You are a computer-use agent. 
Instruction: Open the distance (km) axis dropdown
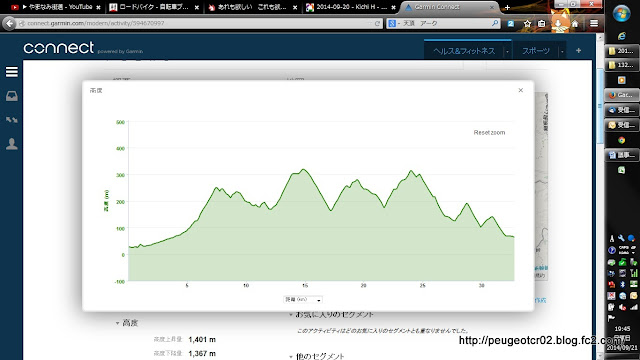pos(303,300)
